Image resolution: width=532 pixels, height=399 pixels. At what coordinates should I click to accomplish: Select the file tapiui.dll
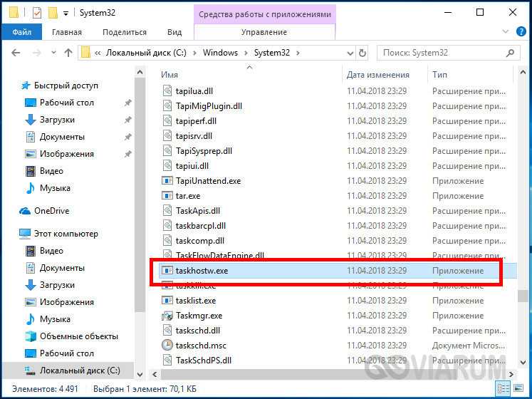point(192,166)
